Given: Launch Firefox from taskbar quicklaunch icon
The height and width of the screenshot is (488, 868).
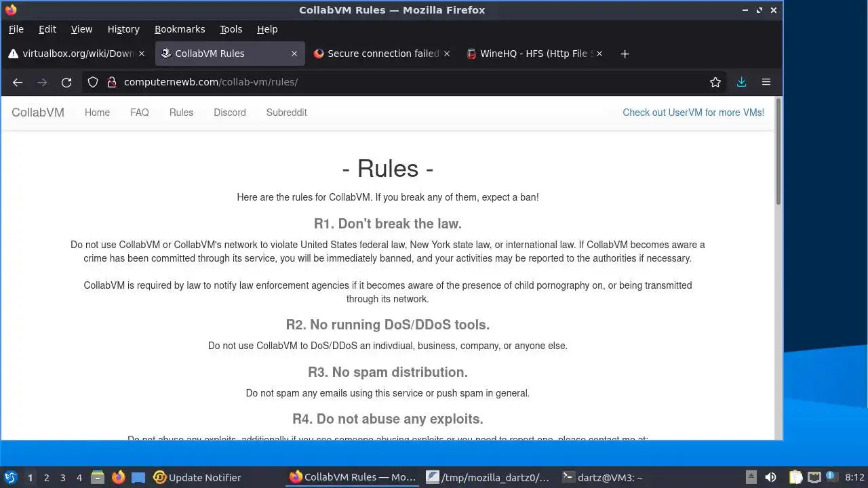Looking at the screenshot, I should (x=118, y=478).
